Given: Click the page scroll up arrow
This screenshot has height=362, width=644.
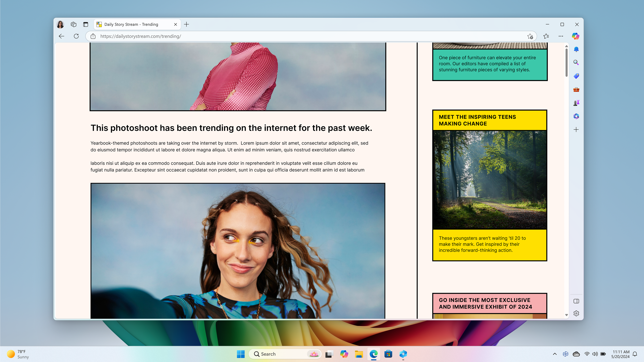Looking at the screenshot, I should point(567,46).
